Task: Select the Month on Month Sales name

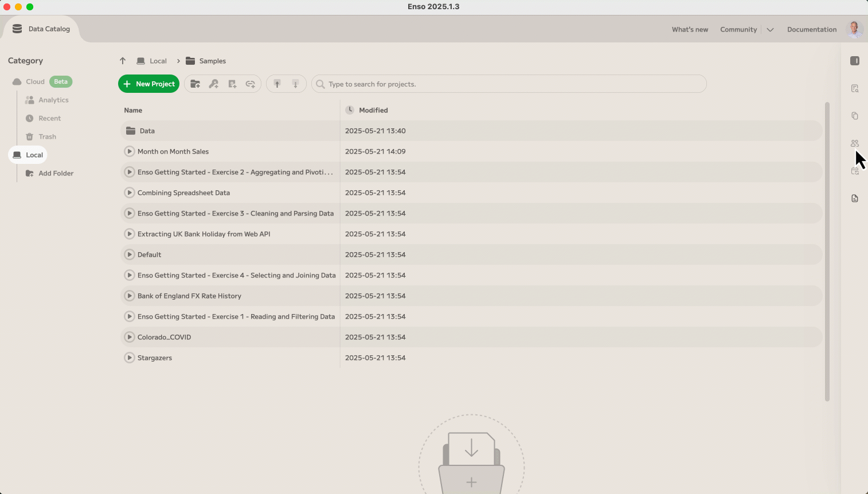Action: [173, 151]
